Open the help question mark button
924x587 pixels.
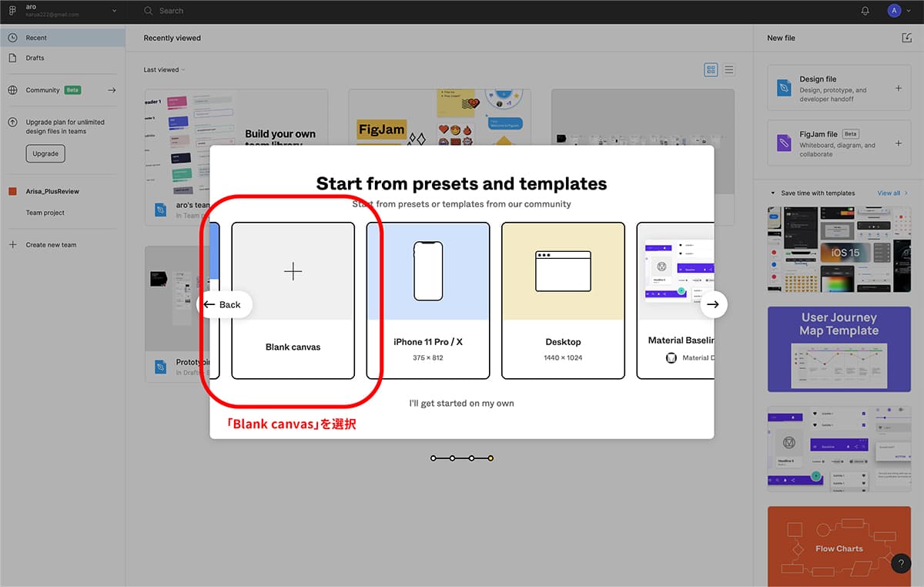[901, 564]
